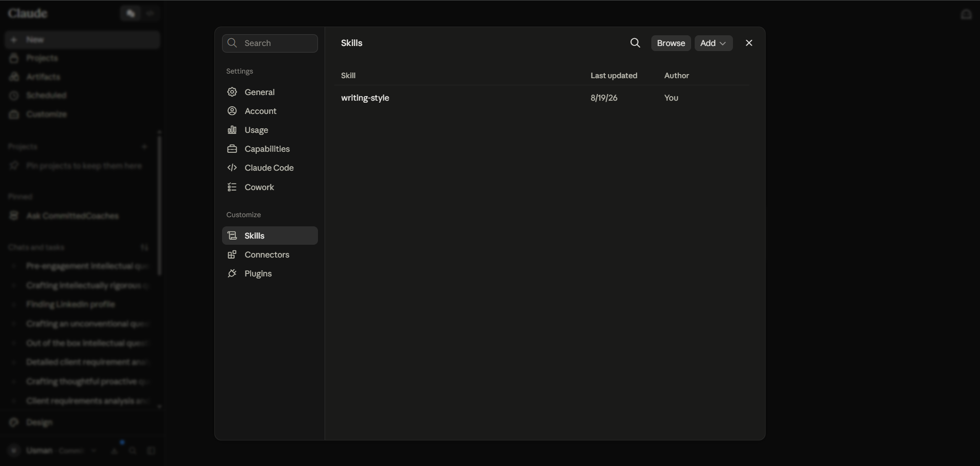Click the plus icon beside Projects heading

[144, 147]
